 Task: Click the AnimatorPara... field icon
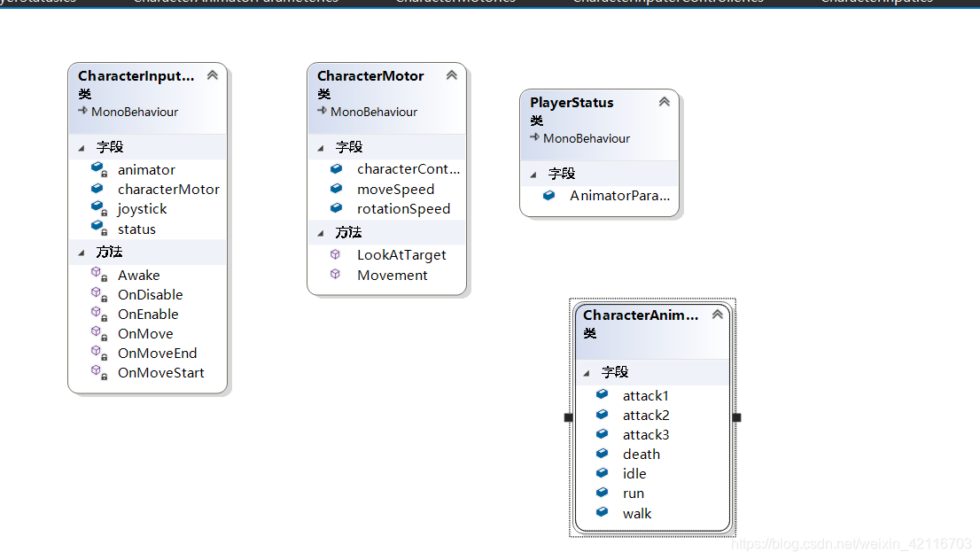[548, 195]
